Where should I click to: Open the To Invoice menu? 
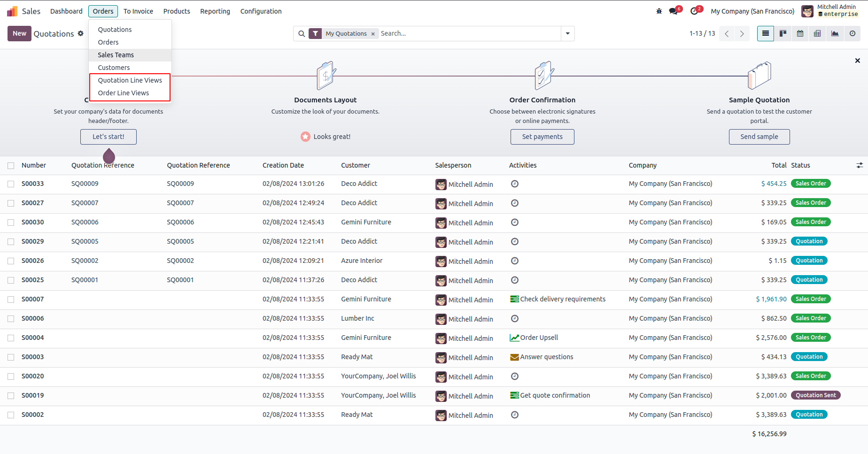138,11
